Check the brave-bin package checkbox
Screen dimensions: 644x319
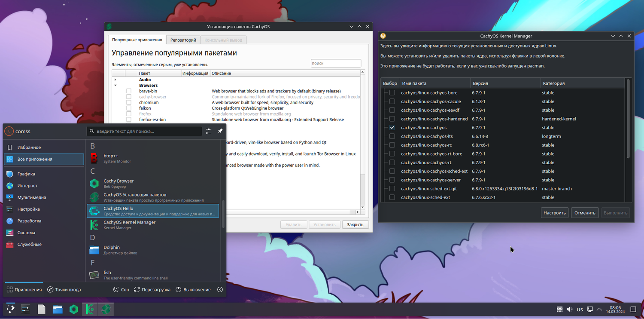click(129, 91)
